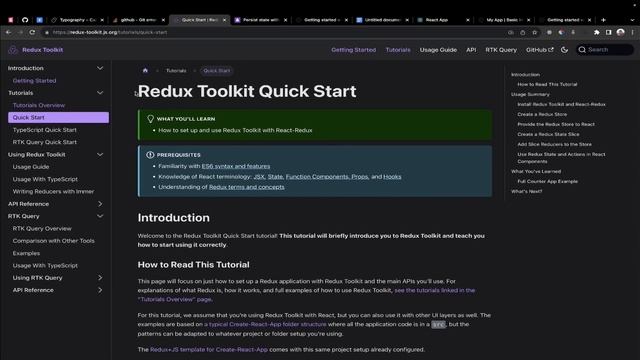Open Usage Guide in top navbar

pyautogui.click(x=438, y=50)
